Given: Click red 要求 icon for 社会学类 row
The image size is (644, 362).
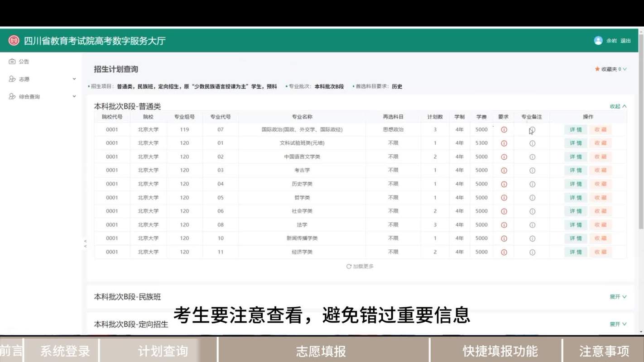Looking at the screenshot, I should [x=504, y=211].
